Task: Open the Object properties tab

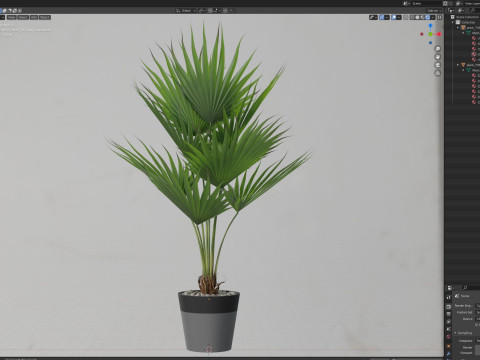Action: tap(449, 346)
